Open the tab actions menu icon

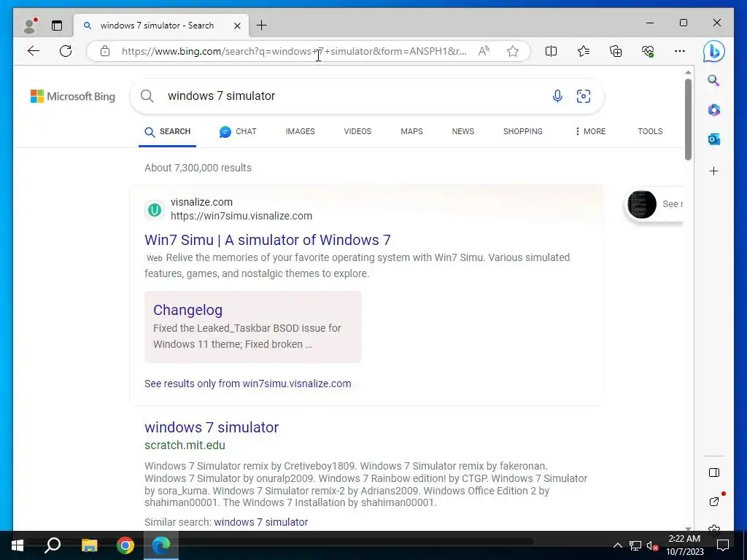(57, 26)
